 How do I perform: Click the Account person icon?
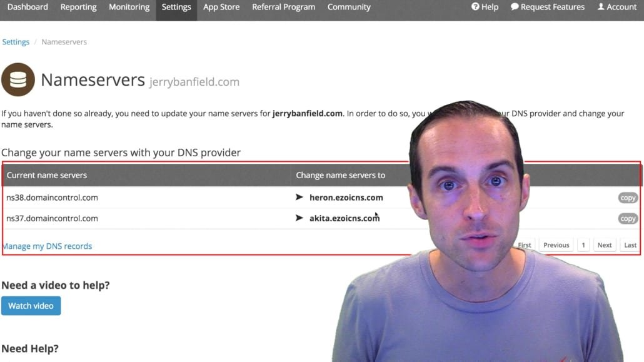point(601,7)
